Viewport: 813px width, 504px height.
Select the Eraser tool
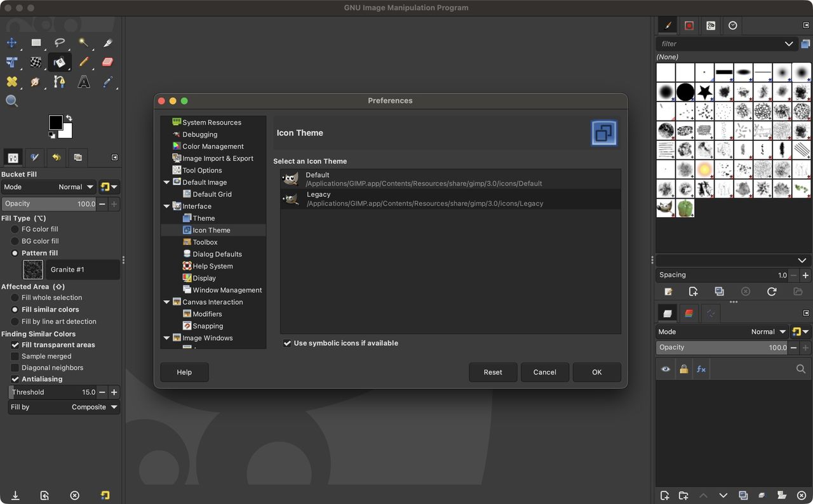tap(107, 62)
